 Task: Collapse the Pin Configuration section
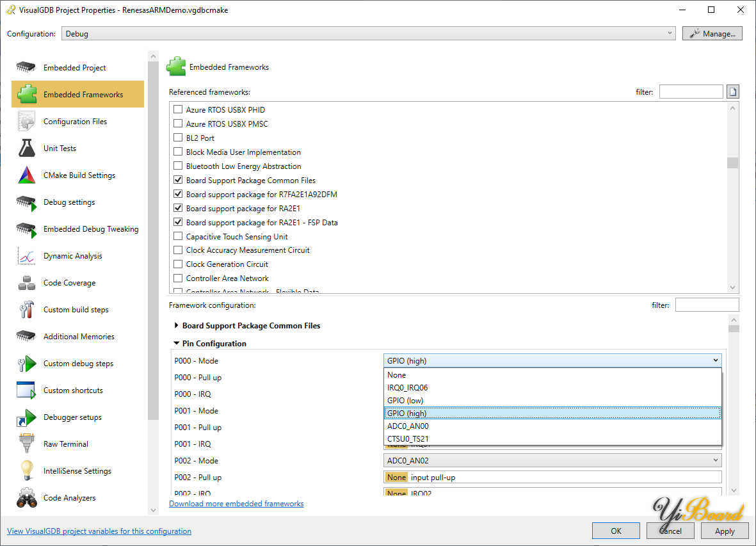pyautogui.click(x=177, y=343)
